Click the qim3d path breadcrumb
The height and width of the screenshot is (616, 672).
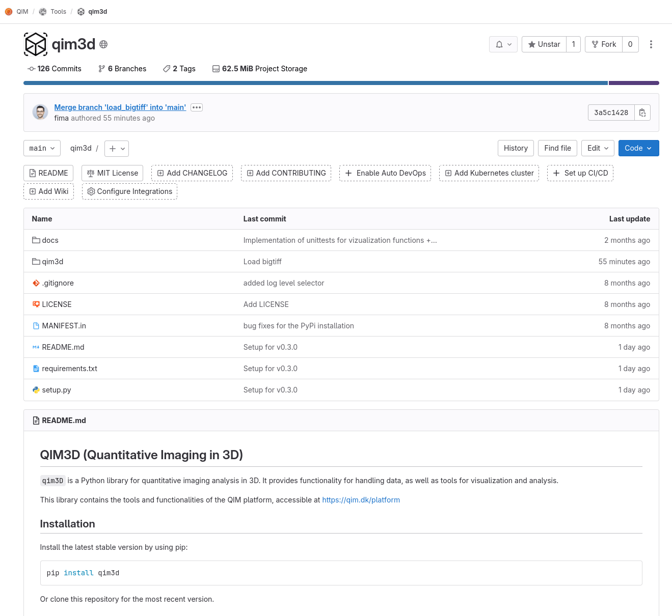(81, 148)
